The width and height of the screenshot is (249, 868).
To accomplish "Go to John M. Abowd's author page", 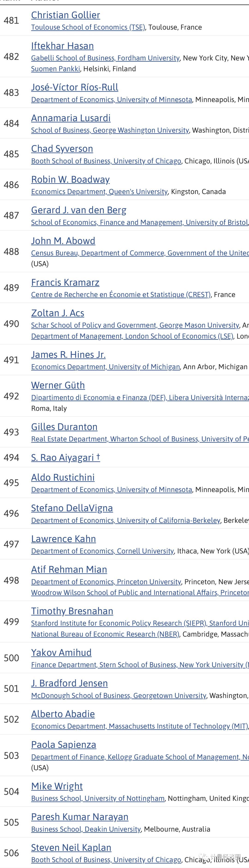I will 63,241.
